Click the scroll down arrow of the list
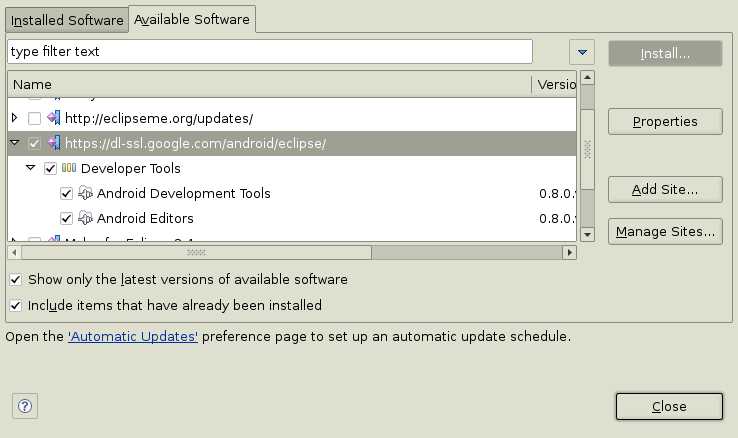This screenshot has height=438, width=738. tap(587, 234)
